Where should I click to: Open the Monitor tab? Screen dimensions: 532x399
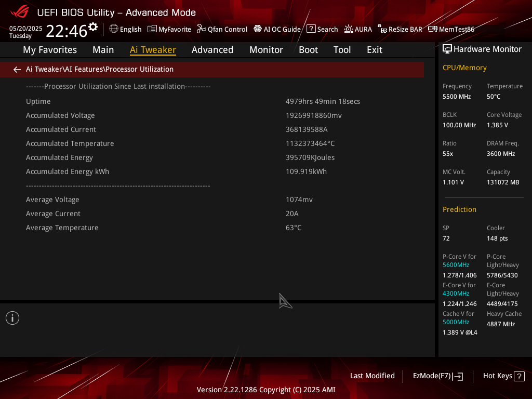[x=267, y=50]
